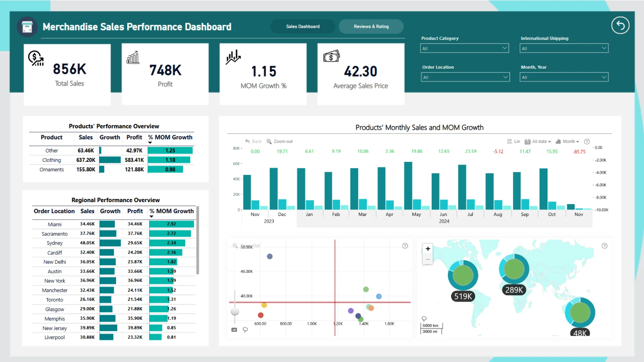Screen dimensions: 644x362
Task: Click the 748K Profit card value
Action: point(165,70)
